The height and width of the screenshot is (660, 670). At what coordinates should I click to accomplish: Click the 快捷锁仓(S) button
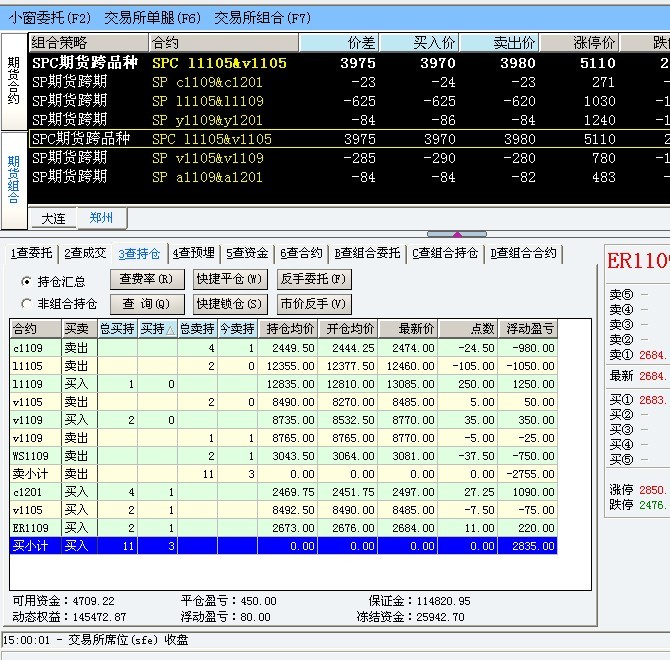pos(230,304)
